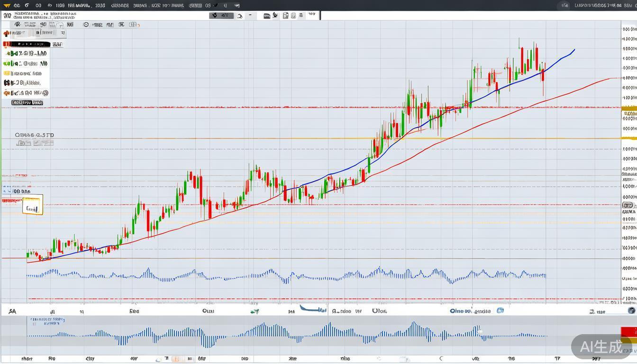This screenshot has height=364, width=637.
Task: Click the orange logo in the top-left corner
Action: [6, 5]
